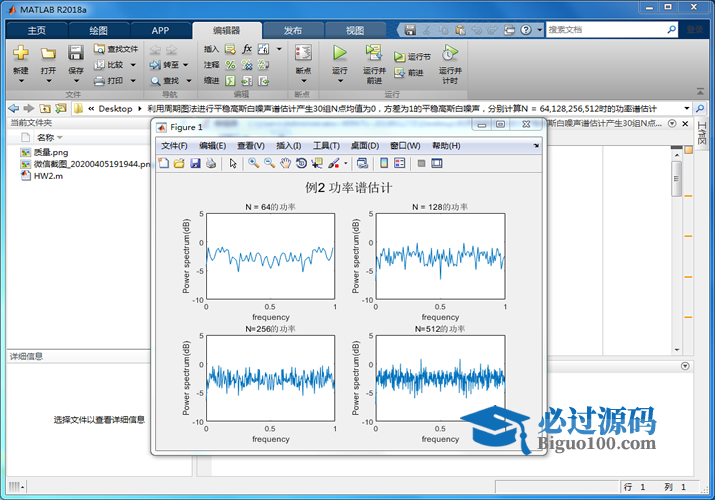Click the 名称 column header

point(46,137)
